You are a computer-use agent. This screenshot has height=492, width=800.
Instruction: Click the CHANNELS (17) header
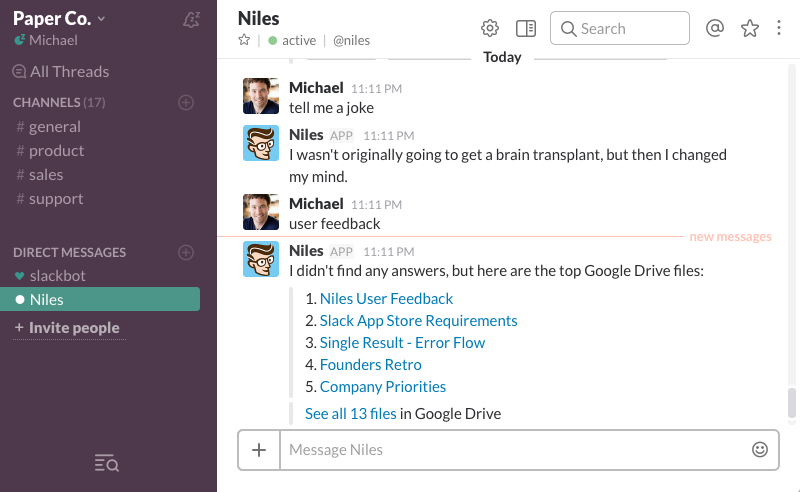click(59, 103)
